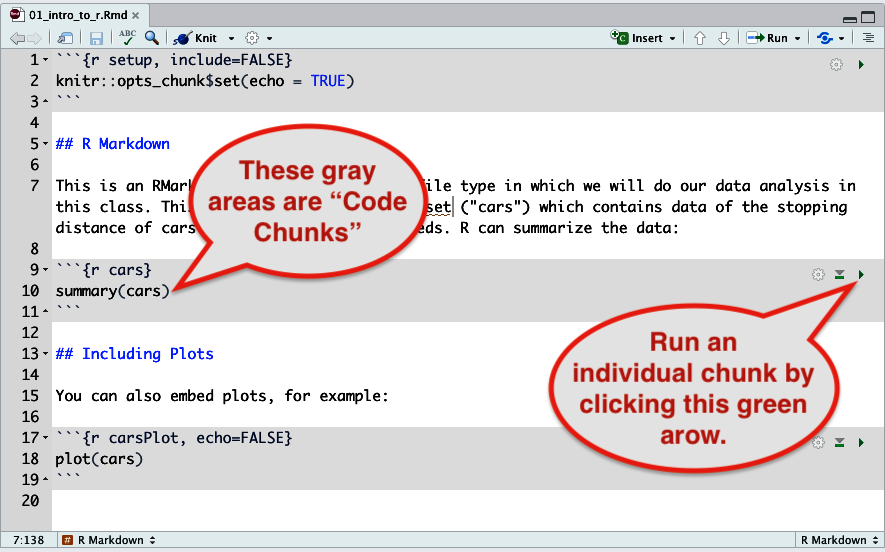The width and height of the screenshot is (885, 552).
Task: Open the section navigator in status bar
Action: [108, 540]
